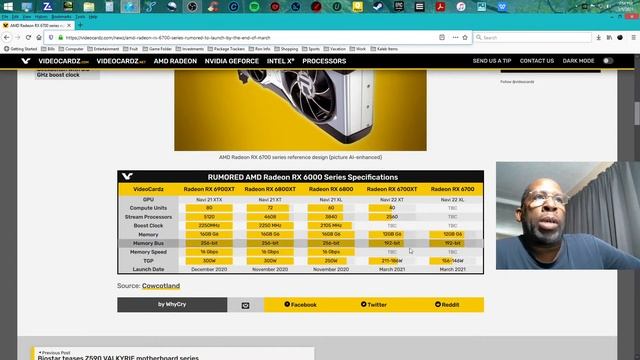Screen dimensions: 640x360
Task: Expand the Game Folder bookmarks
Action: [x=157, y=49]
